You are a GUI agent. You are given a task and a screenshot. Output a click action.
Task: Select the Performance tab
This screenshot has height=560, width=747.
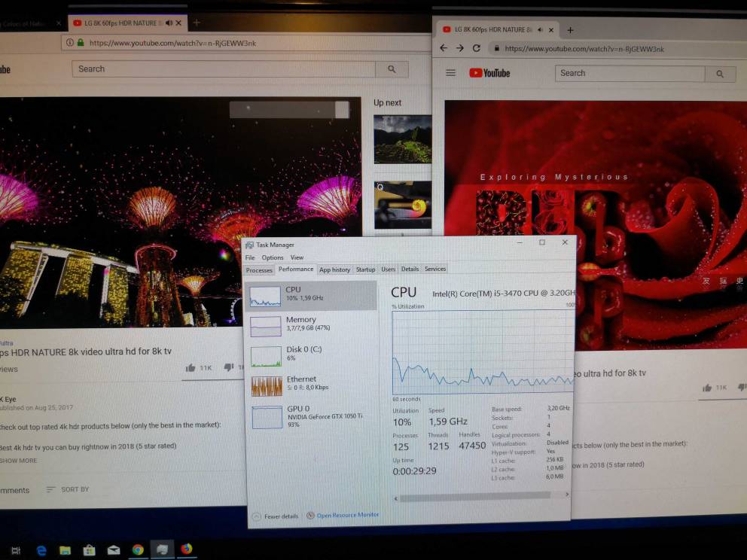(296, 269)
